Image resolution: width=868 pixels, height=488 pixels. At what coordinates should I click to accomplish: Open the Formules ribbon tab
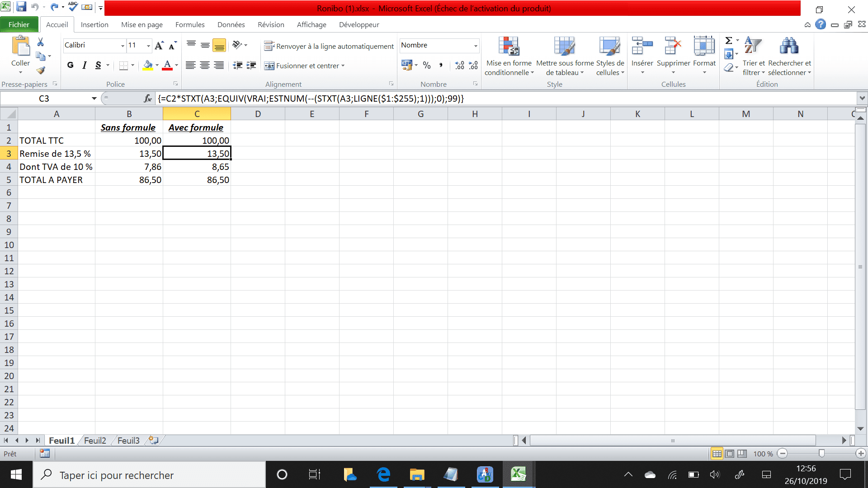point(190,25)
